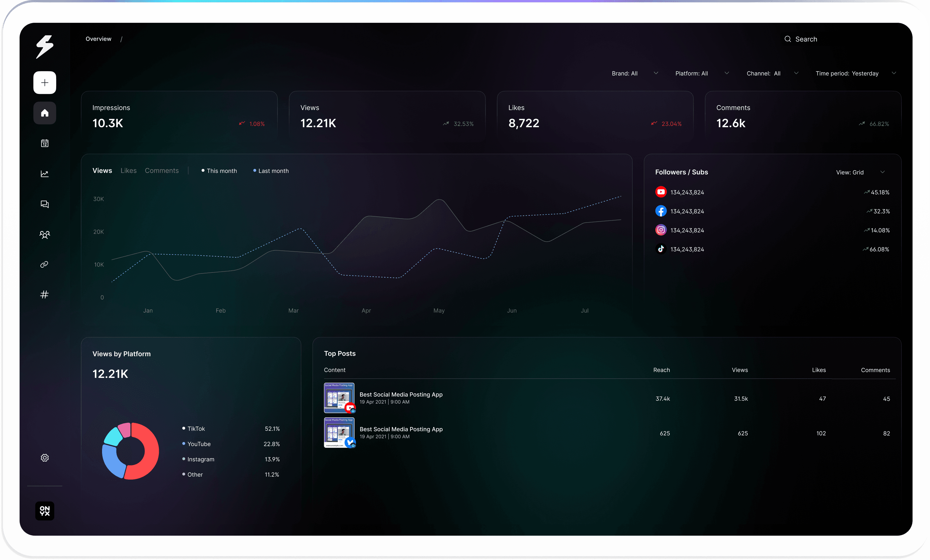This screenshot has height=560, width=930.
Task: Open the chat messages sidebar icon
Action: tap(45, 204)
